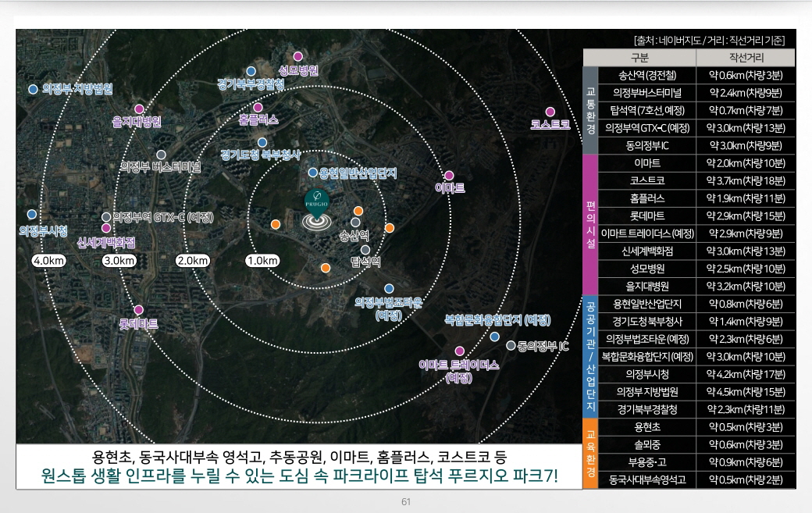Select the blue dot above 경기북부경찰청 map label

tap(251, 71)
